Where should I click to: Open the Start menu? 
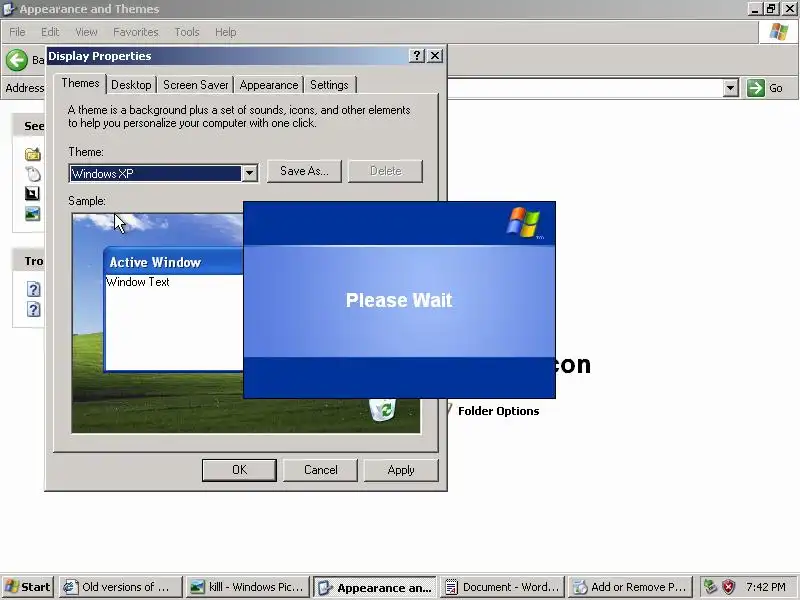click(x=28, y=587)
